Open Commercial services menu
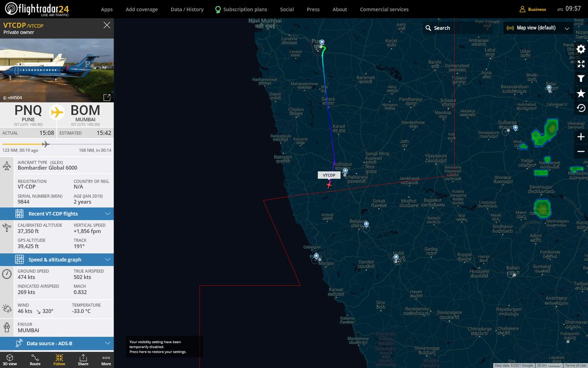The height and width of the screenshot is (368, 588). (384, 9)
